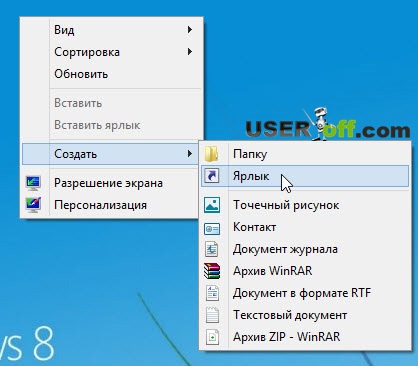Click the folder icon beside Папку

211,154
